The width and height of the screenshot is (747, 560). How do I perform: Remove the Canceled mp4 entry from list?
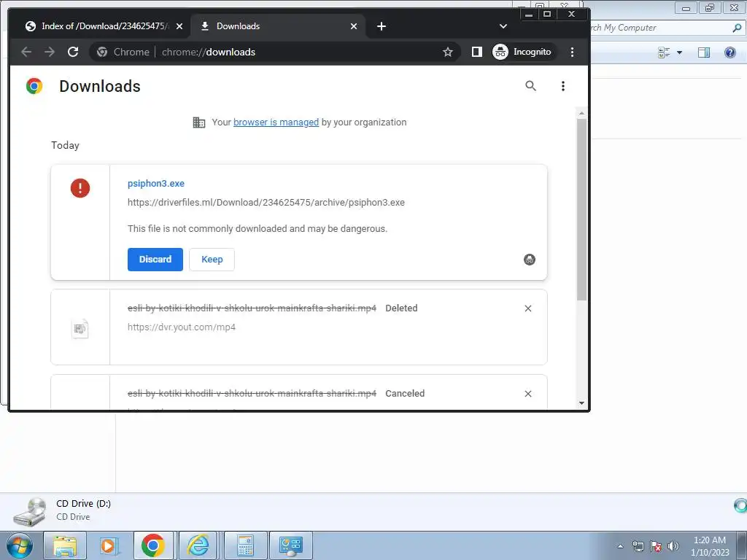(528, 394)
